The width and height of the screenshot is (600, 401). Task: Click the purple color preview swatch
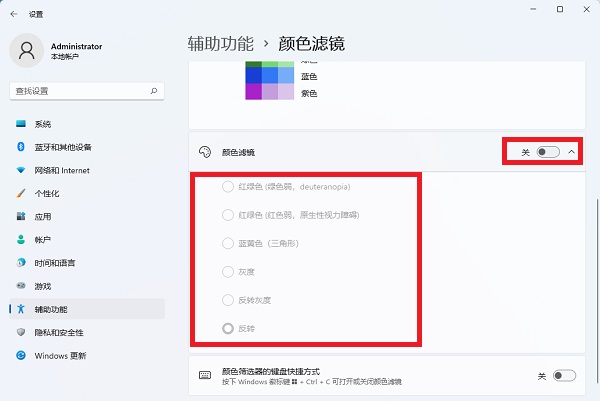(269, 92)
